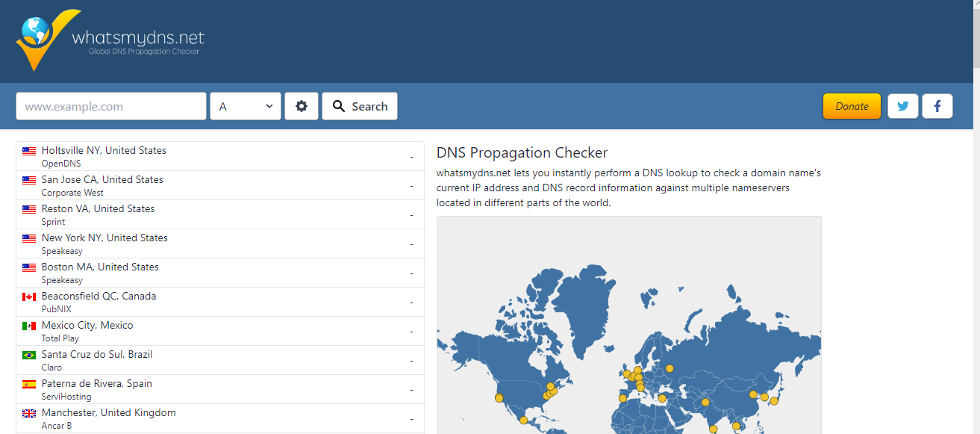
Task: Open the record type dropdown showing A
Action: pos(246,106)
